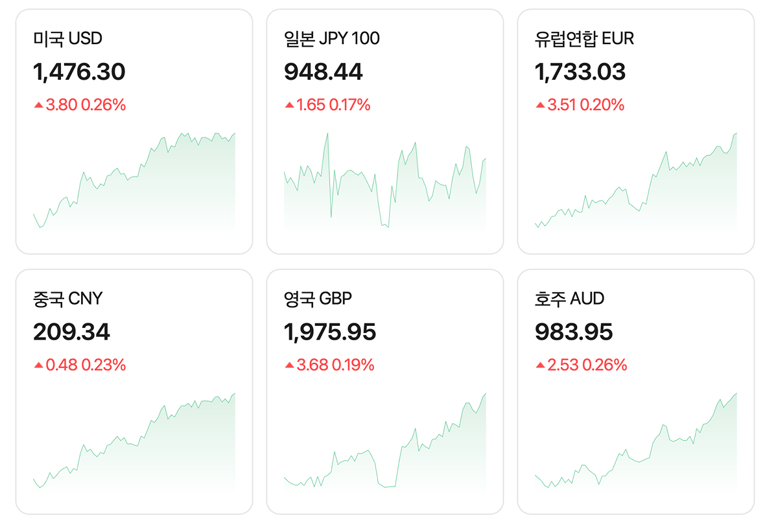Click the red rise arrow on CNY card
The height and width of the screenshot is (532, 778).
38,365
